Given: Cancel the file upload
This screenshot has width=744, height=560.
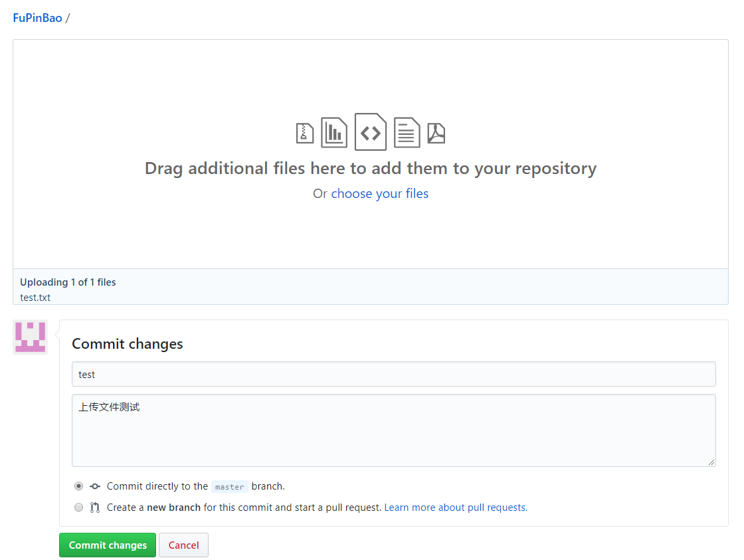Looking at the screenshot, I should pos(183,545).
